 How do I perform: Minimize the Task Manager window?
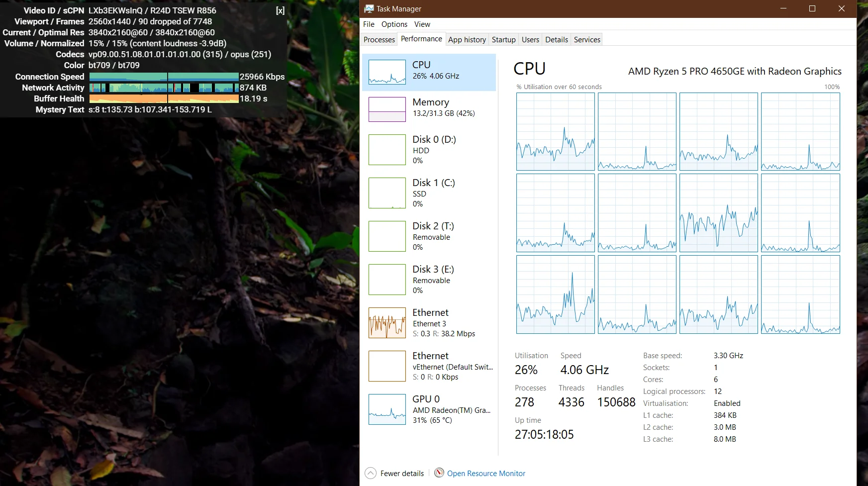pyautogui.click(x=783, y=9)
